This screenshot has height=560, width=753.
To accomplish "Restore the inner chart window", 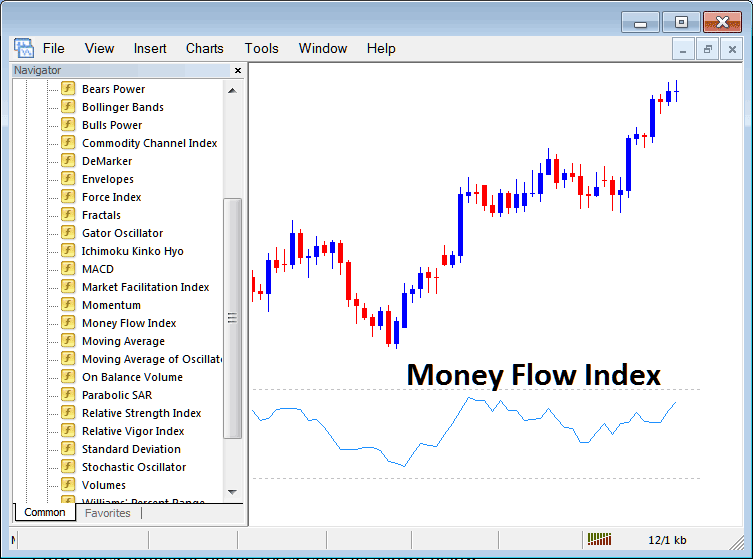I will (708, 49).
